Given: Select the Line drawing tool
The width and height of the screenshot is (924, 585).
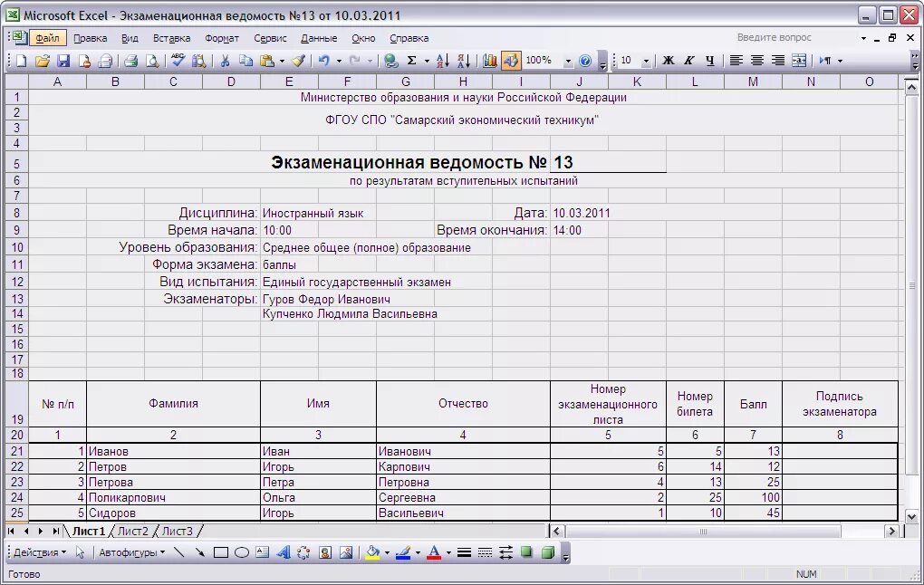Looking at the screenshot, I should click(x=179, y=552).
